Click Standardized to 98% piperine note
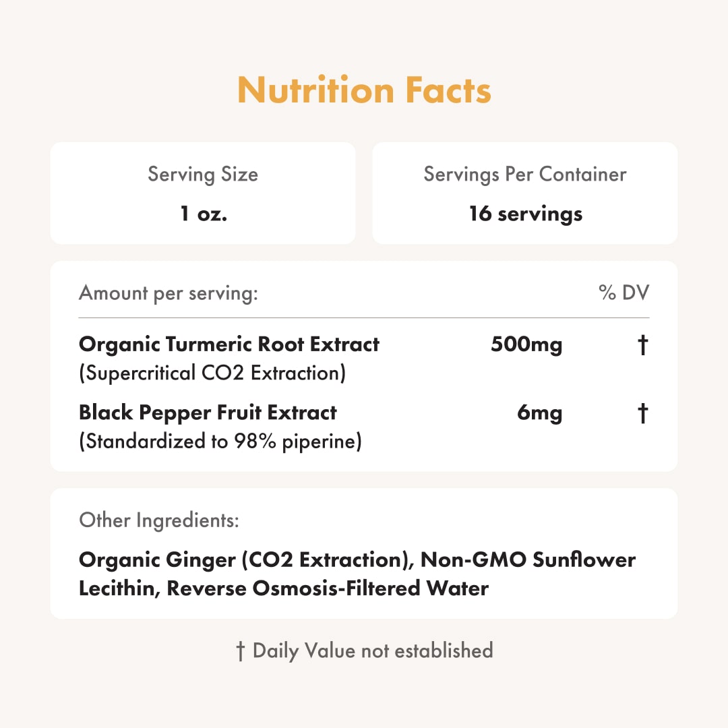The image size is (728, 728). (x=220, y=441)
